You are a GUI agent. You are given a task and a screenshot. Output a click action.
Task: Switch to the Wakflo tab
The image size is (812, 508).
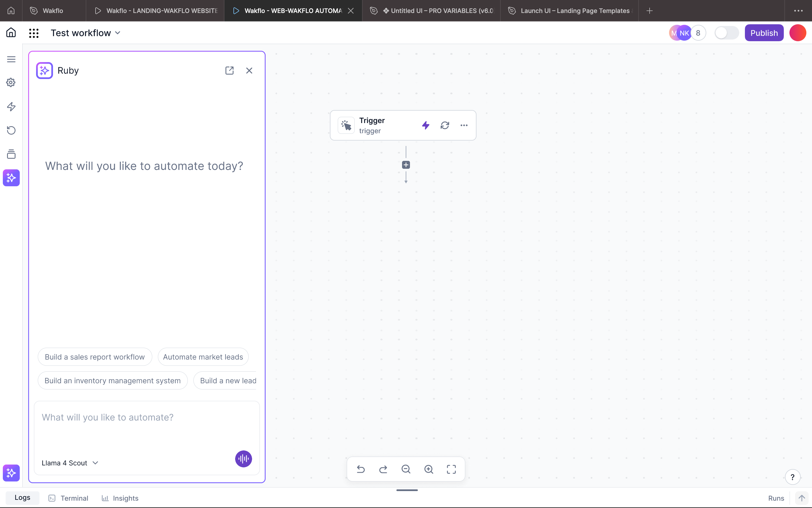(x=54, y=11)
